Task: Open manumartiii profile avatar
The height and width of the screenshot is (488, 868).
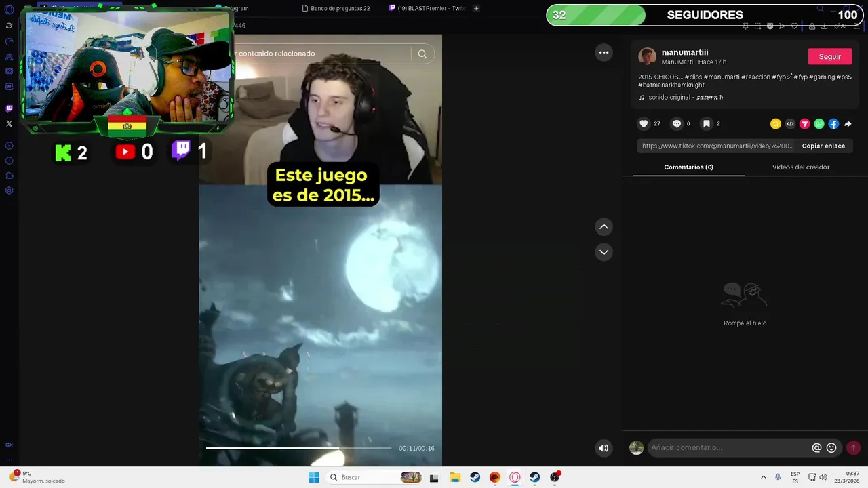Action: (648, 57)
